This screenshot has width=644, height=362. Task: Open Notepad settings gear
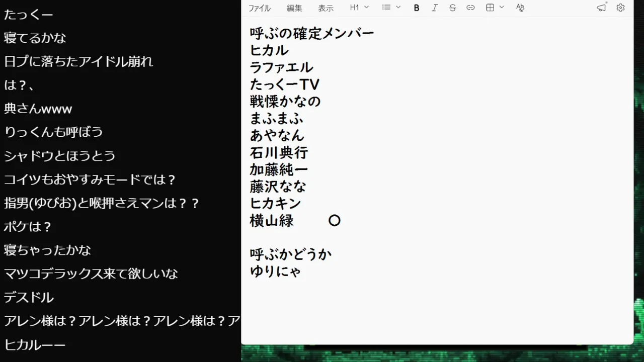pyautogui.click(x=620, y=8)
